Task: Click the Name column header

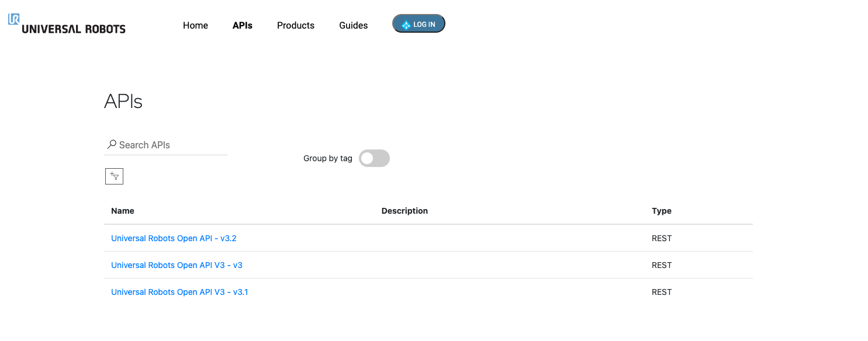Action: point(122,211)
